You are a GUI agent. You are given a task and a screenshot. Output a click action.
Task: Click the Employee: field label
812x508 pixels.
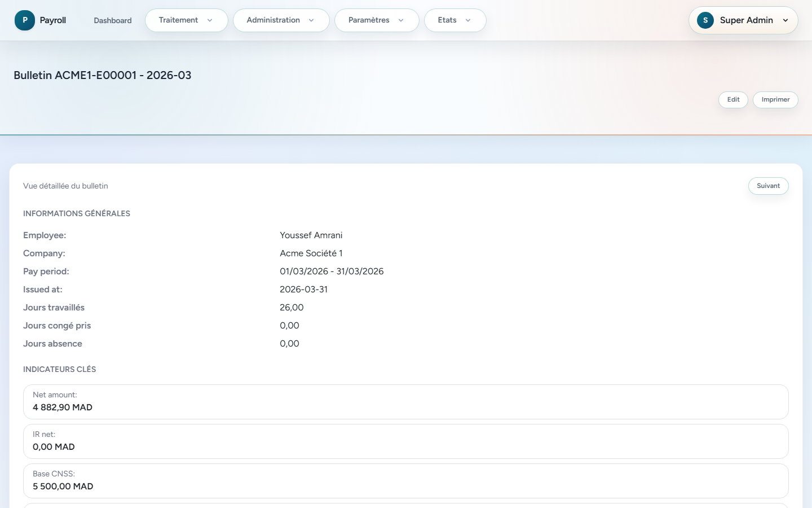click(x=45, y=235)
